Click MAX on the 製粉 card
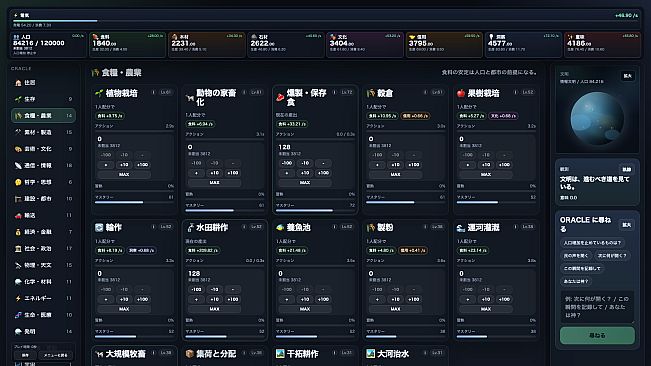 [396, 309]
